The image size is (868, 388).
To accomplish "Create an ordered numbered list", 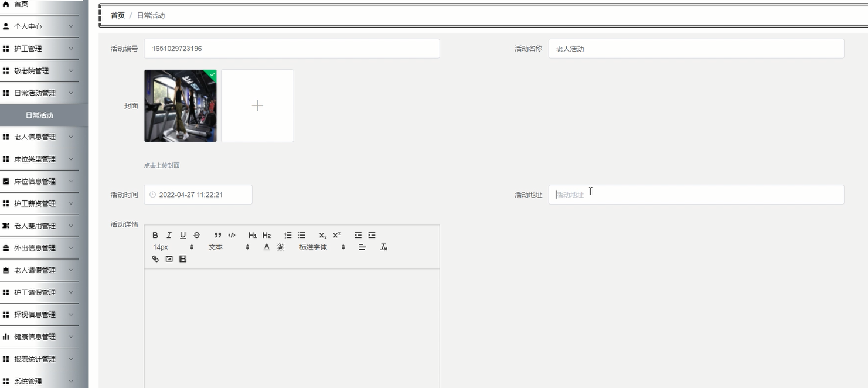I will pos(288,235).
